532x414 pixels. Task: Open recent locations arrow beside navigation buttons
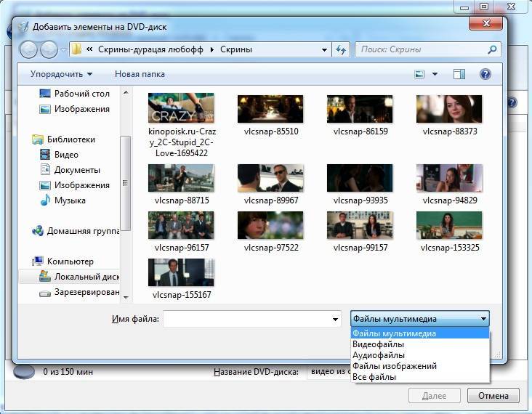pos(63,50)
